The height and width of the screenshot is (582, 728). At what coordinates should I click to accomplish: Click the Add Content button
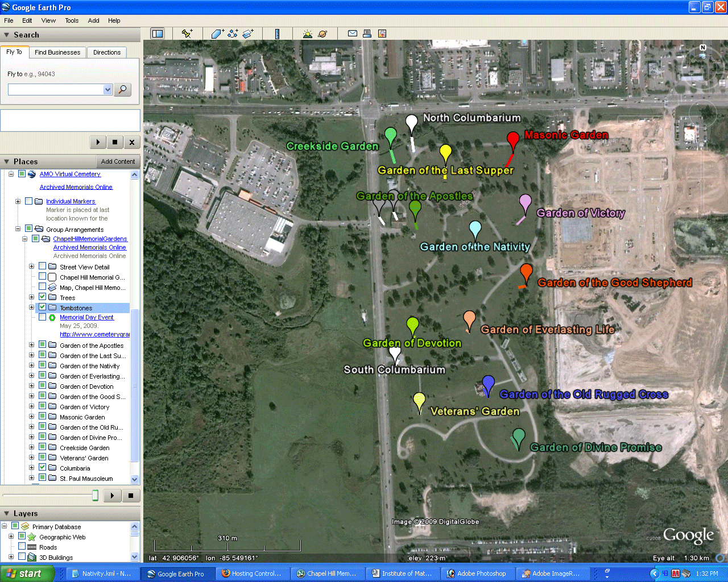click(x=118, y=161)
